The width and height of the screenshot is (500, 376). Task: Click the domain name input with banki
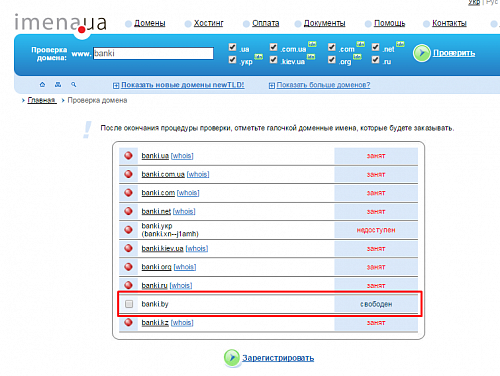coord(153,53)
